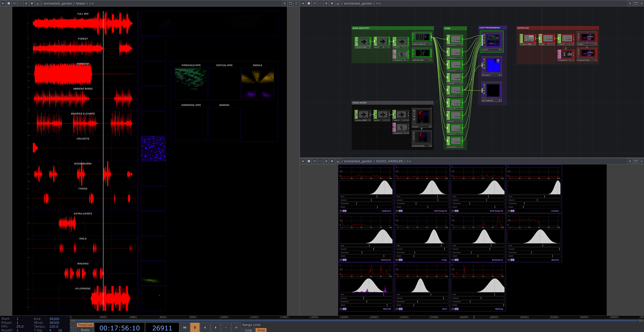
Task: Click the forward navigation arrow in the helper pane
Action: click(x=20, y=3)
